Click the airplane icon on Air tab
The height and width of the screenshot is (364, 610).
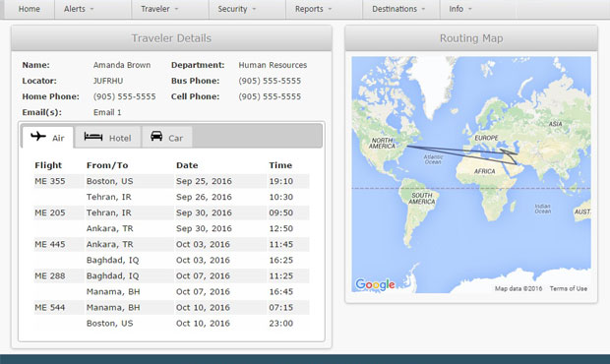pos(38,136)
